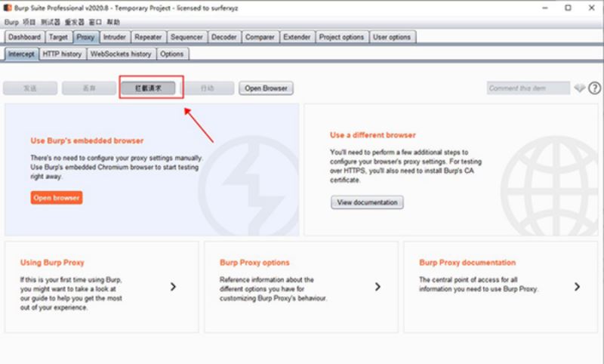Open the Proxy Options sub-tab

[x=172, y=54]
